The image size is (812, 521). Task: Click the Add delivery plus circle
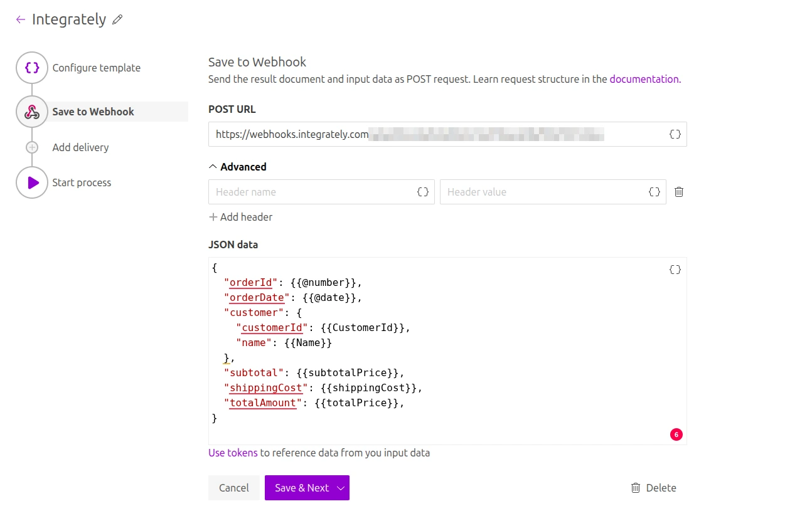[32, 147]
